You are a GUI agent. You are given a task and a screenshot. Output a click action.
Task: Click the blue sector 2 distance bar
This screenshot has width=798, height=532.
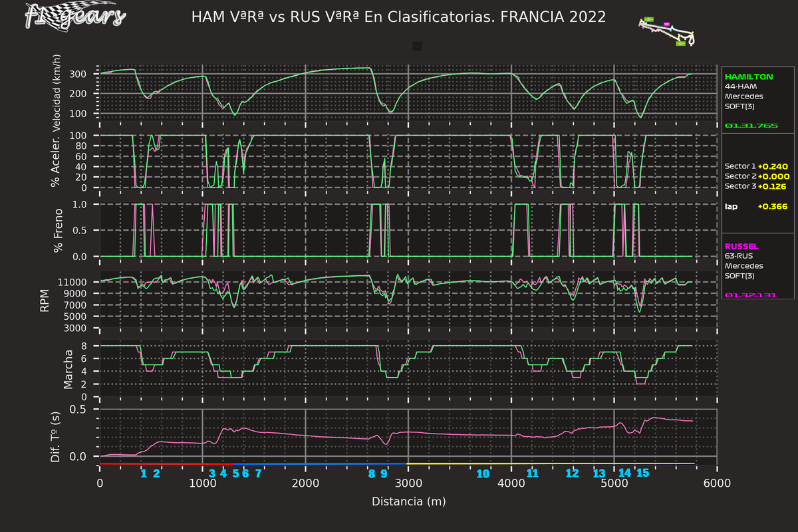pyautogui.click(x=320, y=464)
